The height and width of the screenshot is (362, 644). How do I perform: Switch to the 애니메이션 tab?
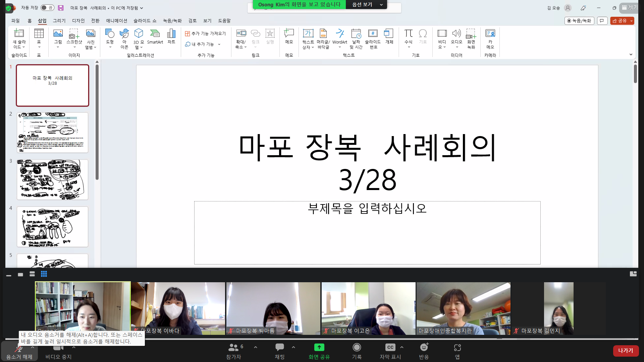tap(116, 20)
